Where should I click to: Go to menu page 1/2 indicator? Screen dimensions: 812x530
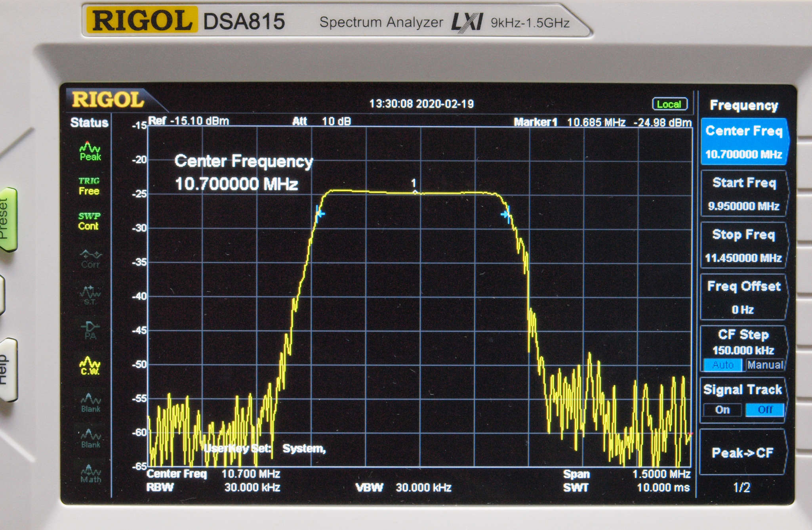tap(741, 487)
